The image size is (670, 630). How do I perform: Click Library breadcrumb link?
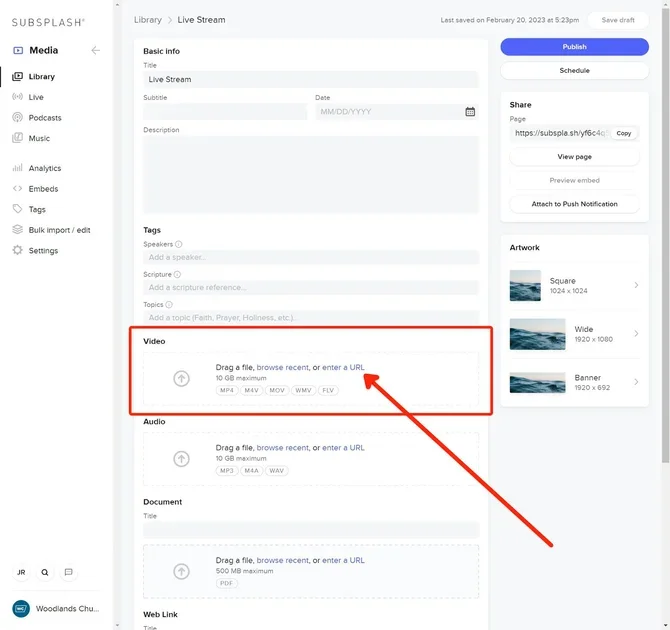tap(148, 20)
